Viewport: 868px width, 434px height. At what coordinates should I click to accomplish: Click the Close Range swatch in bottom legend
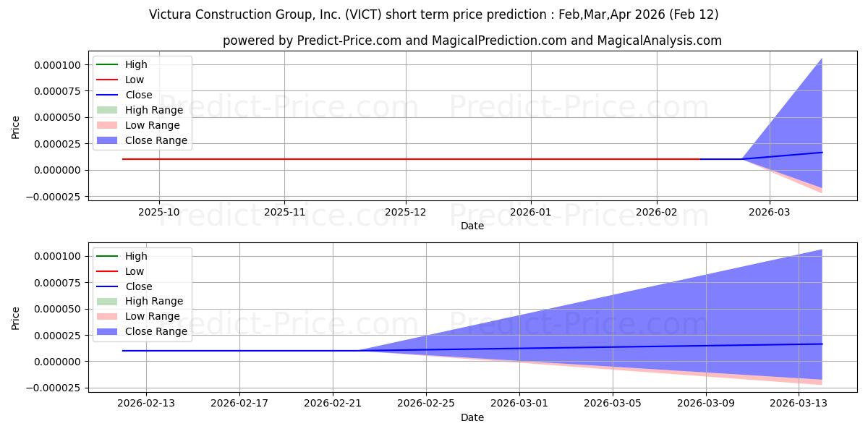click(x=107, y=331)
